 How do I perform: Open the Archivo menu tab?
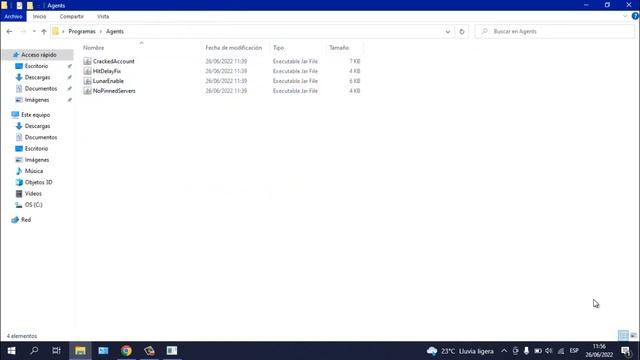pos(13,16)
